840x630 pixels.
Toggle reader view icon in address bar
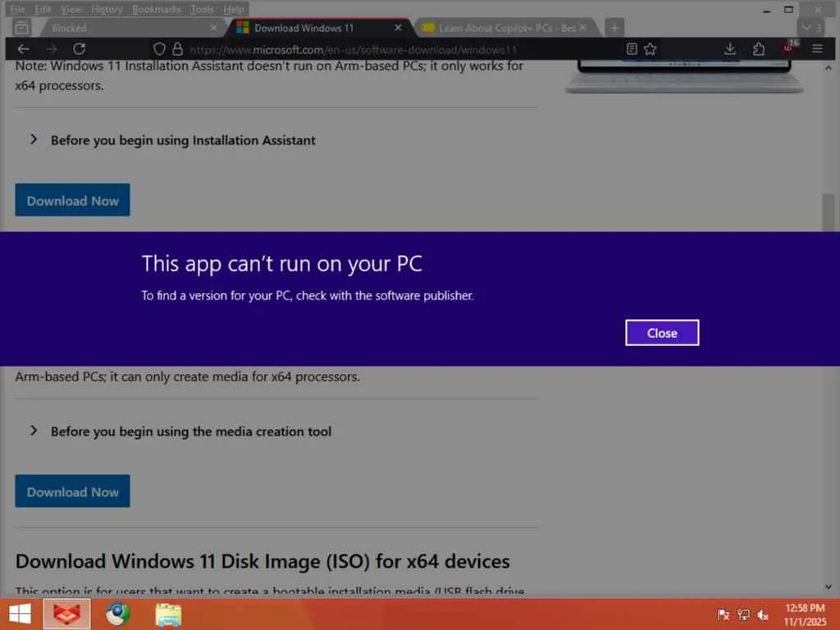pos(632,49)
